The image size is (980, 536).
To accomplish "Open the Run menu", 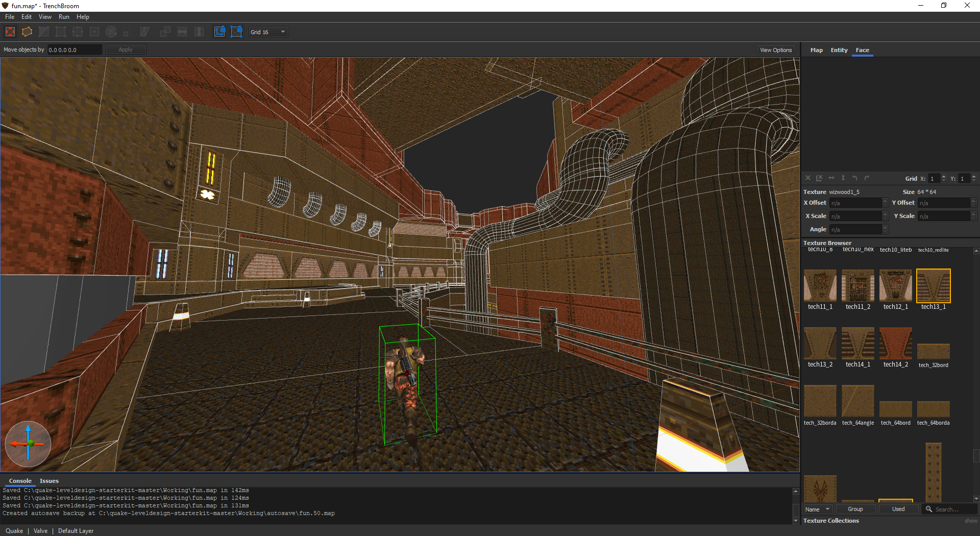I will pos(64,17).
